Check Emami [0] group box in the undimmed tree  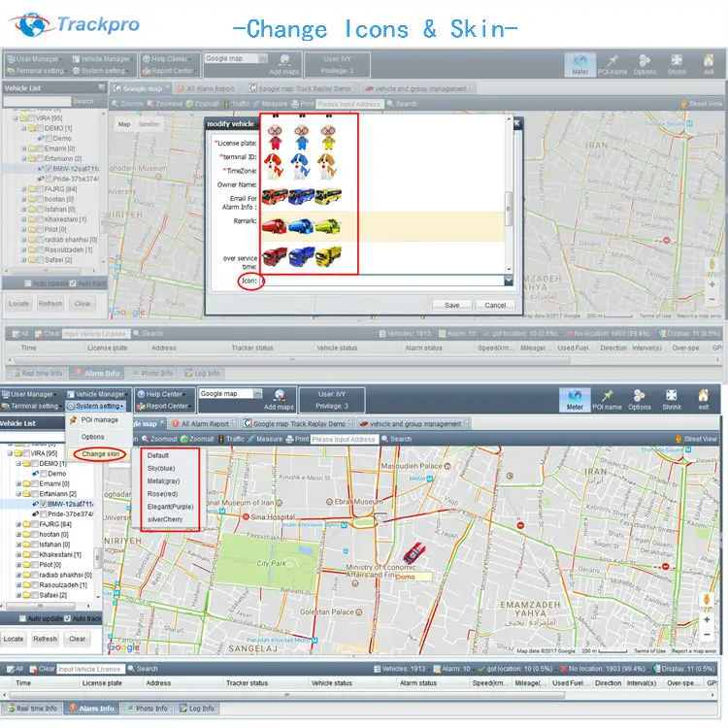click(35, 483)
